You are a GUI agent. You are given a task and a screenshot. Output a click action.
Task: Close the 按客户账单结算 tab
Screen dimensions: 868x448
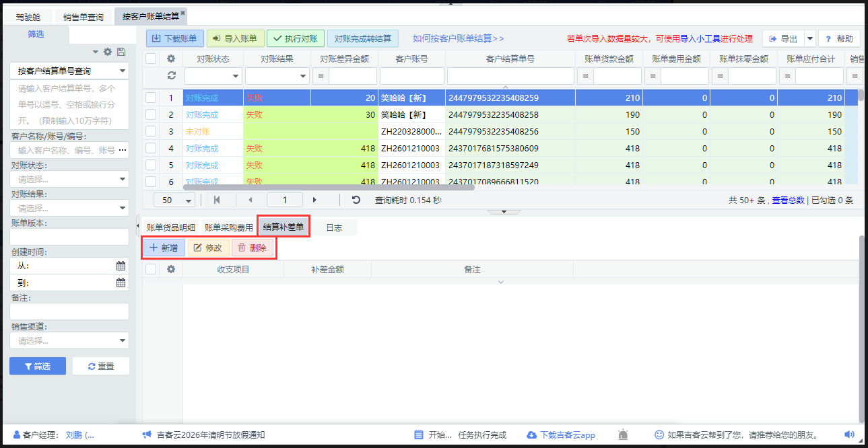182,13
